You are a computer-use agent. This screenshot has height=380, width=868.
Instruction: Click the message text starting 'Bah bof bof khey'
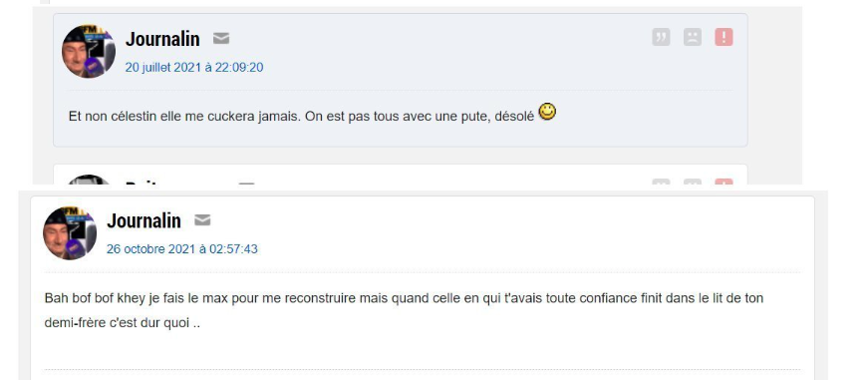(x=405, y=311)
